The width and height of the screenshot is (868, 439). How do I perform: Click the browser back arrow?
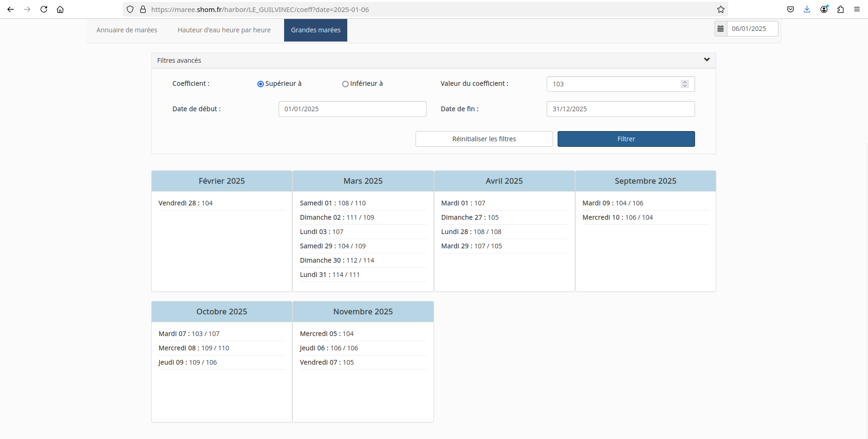(11, 9)
